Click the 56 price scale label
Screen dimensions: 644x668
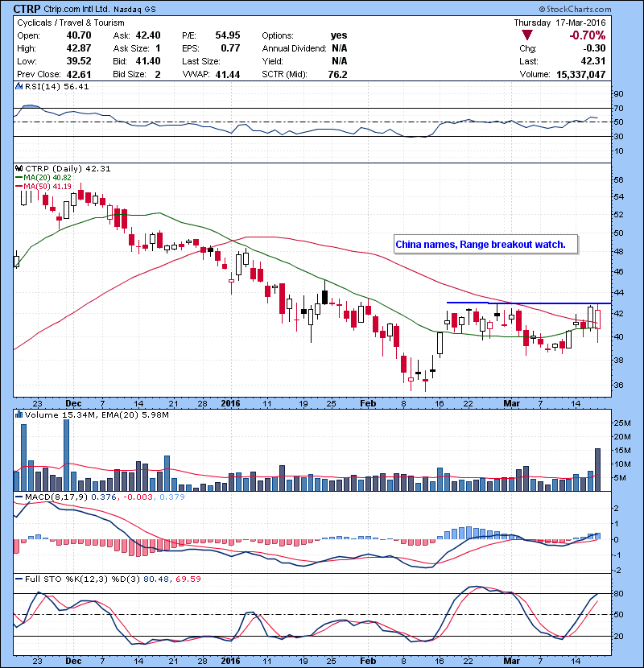[618, 179]
